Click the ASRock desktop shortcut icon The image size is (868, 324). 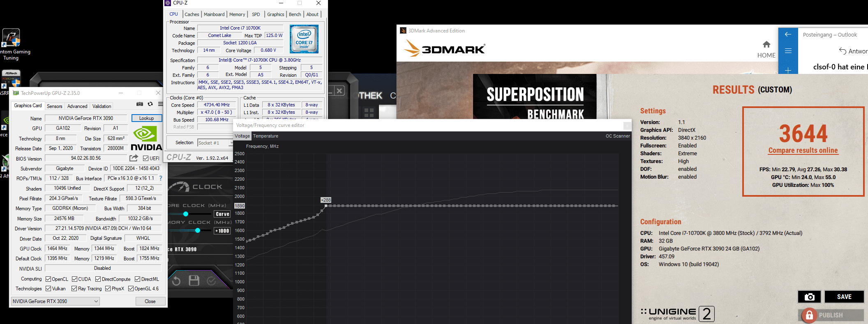tap(11, 78)
